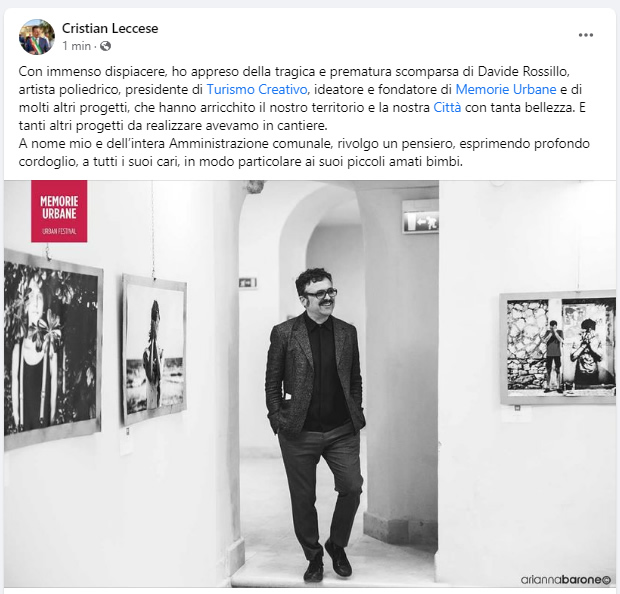
Task: Click the post's first paragraph text
Action: [x=302, y=98]
